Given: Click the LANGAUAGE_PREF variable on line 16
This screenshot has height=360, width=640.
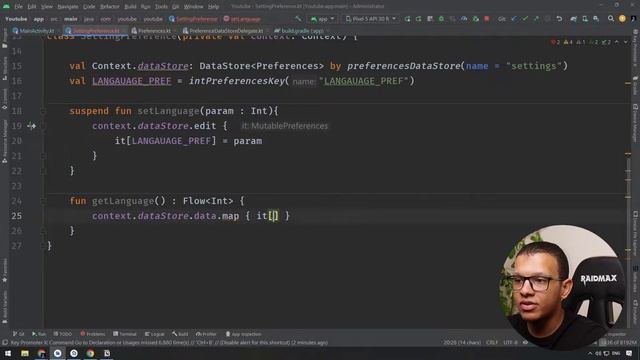Looking at the screenshot, I should pos(131,81).
